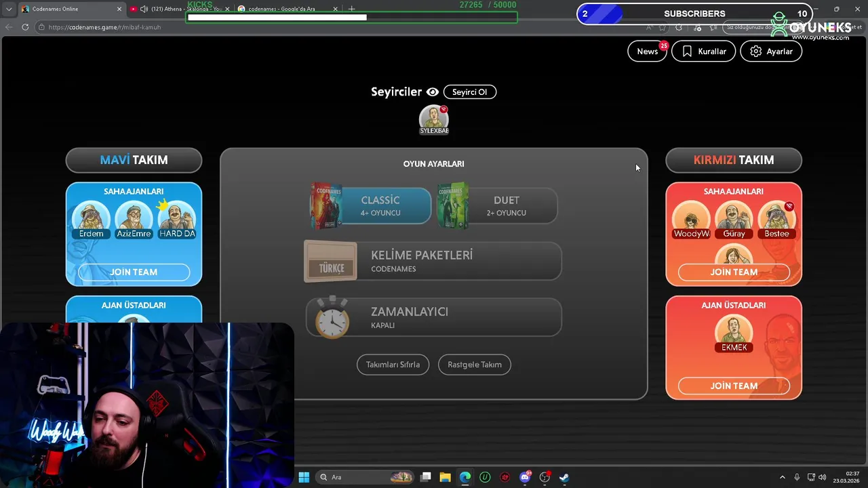The height and width of the screenshot is (488, 868).
Task: Click the Türkçe word pack box icon
Action: [331, 262]
